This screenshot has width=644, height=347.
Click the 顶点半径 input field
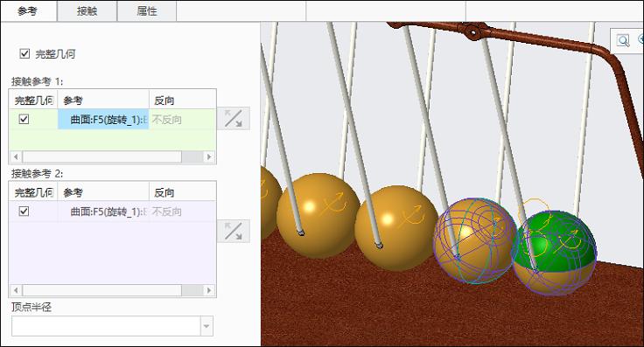pyautogui.click(x=107, y=326)
